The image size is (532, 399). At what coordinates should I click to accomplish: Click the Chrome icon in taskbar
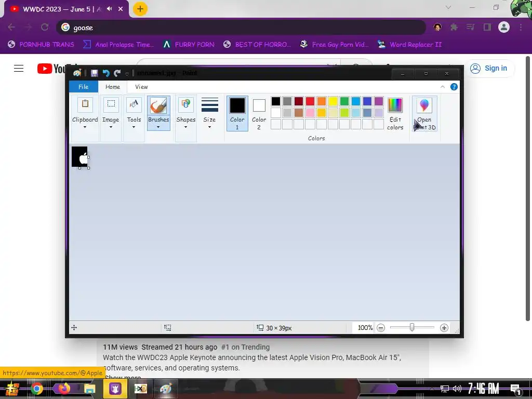[x=37, y=389]
